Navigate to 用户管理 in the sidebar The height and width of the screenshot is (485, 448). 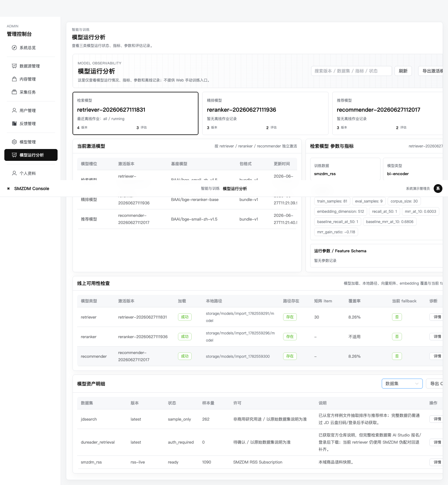pos(31,110)
